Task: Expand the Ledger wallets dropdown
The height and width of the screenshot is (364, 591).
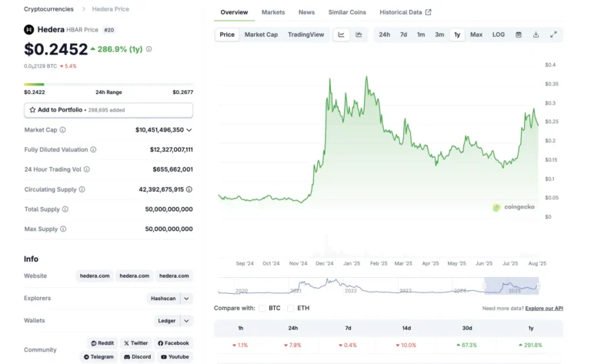Action: [187, 321]
